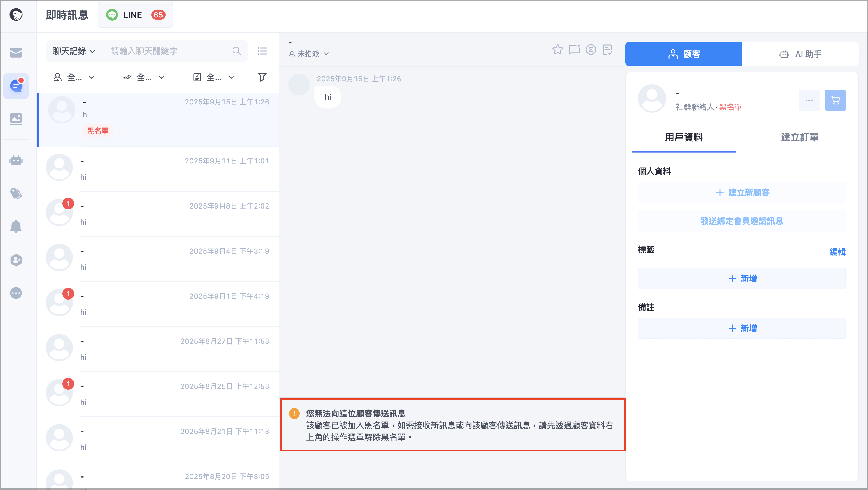Switch to the AI 助手 tab
Image resolution: width=868 pixels, height=490 pixels.
[800, 54]
